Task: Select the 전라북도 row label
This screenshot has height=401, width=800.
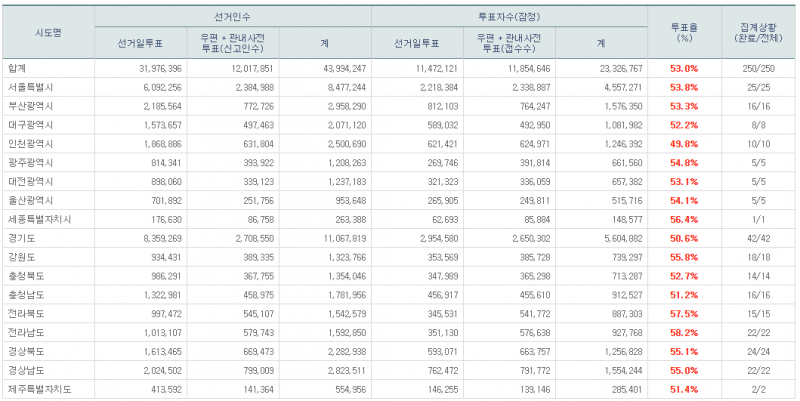Action: [x=26, y=314]
